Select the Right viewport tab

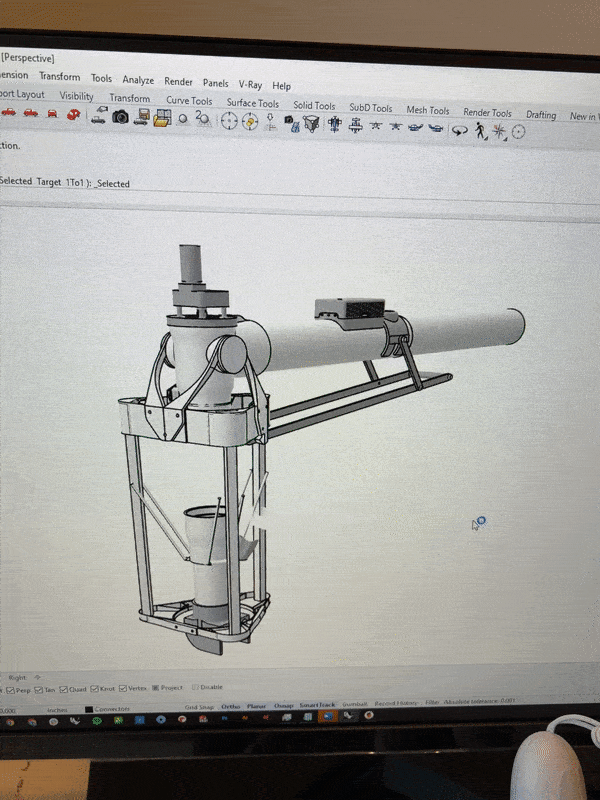point(17,678)
